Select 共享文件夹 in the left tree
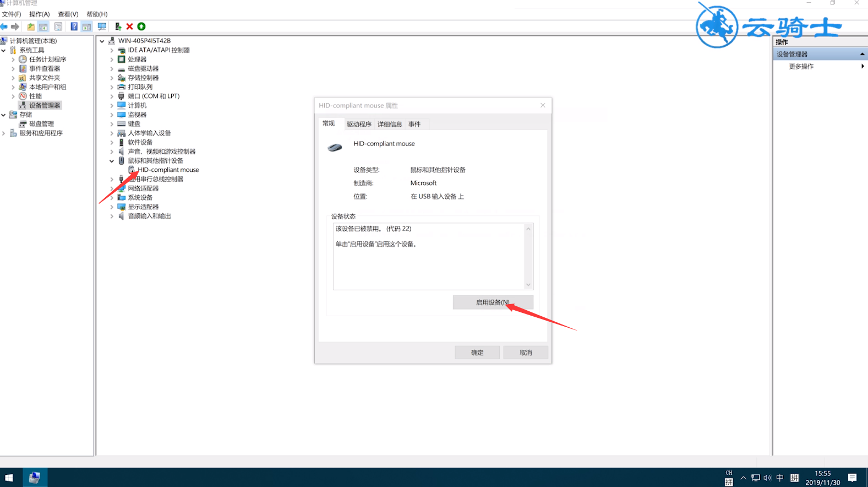Viewport: 868px width, 487px height. 45,78
